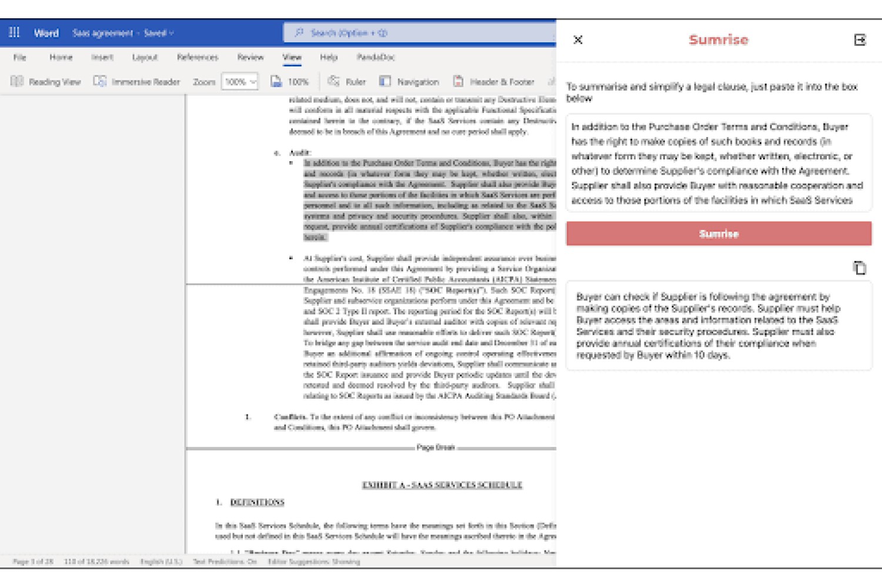
Task: Toggle the Ruler option
Action: (x=347, y=81)
